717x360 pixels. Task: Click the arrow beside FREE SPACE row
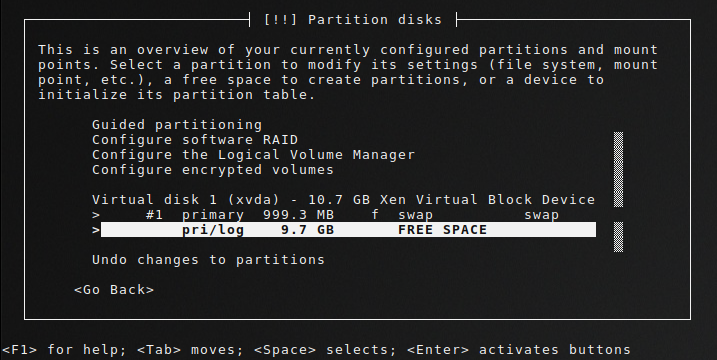(96, 230)
